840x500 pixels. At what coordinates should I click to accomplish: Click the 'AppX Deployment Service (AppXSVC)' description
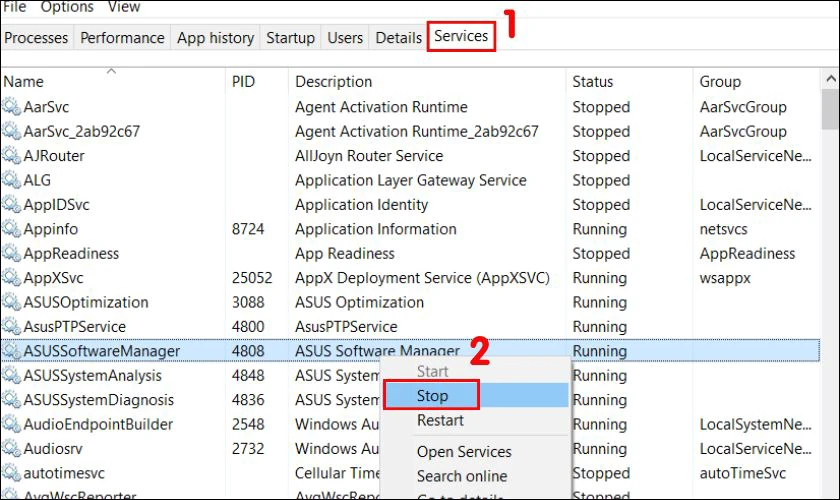[422, 278]
